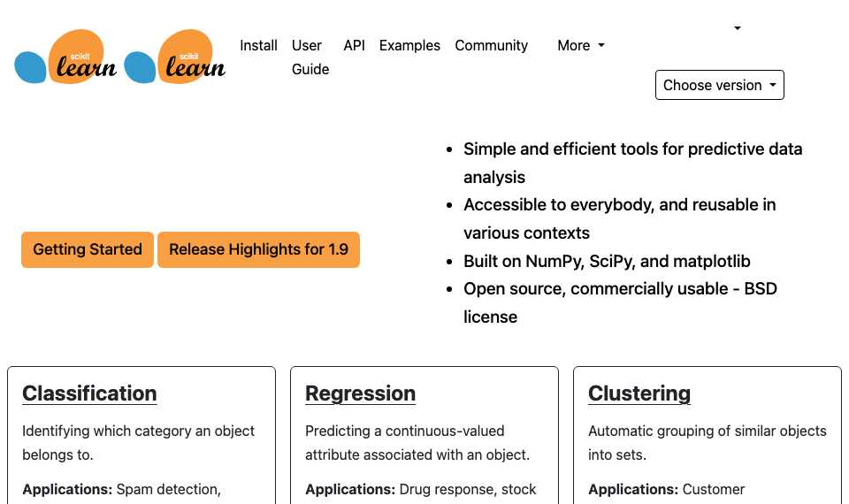Open the Clustering heading link
The height and width of the screenshot is (504, 849).
[639, 393]
